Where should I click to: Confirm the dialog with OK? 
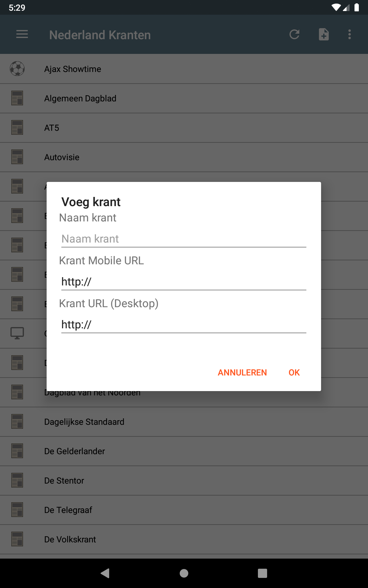pyautogui.click(x=294, y=372)
